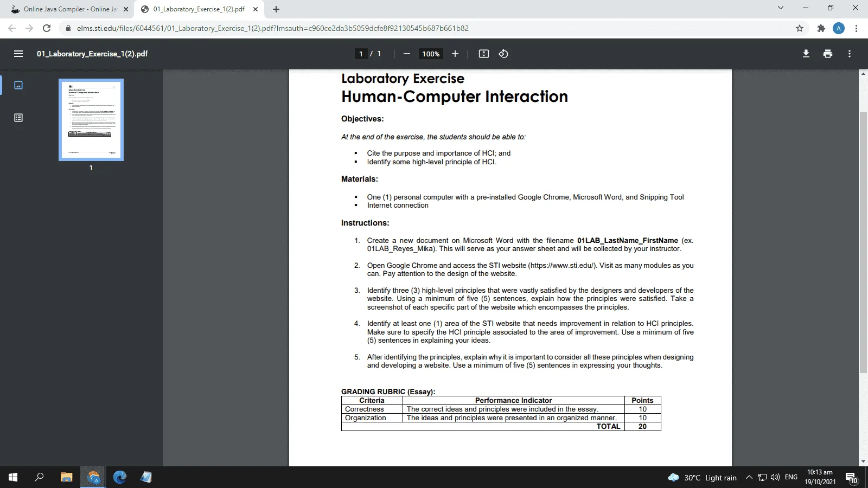Viewport: 868px width, 488px height.
Task: View site information lock icon
Action: pyautogui.click(x=68, y=28)
